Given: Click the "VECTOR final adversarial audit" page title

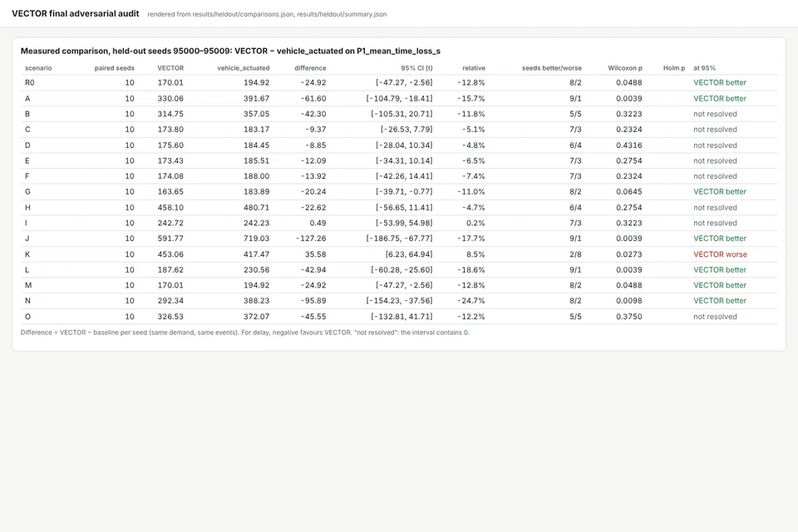Looking at the screenshot, I should [x=76, y=14].
